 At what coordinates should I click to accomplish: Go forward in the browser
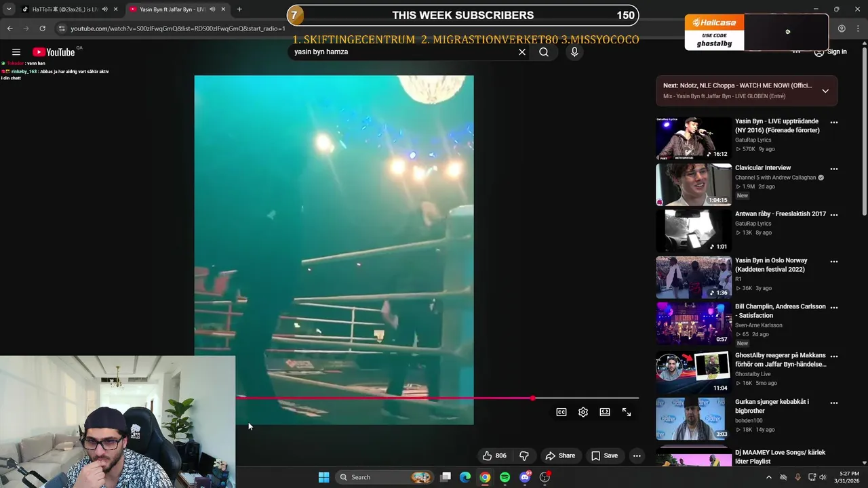[x=26, y=28]
